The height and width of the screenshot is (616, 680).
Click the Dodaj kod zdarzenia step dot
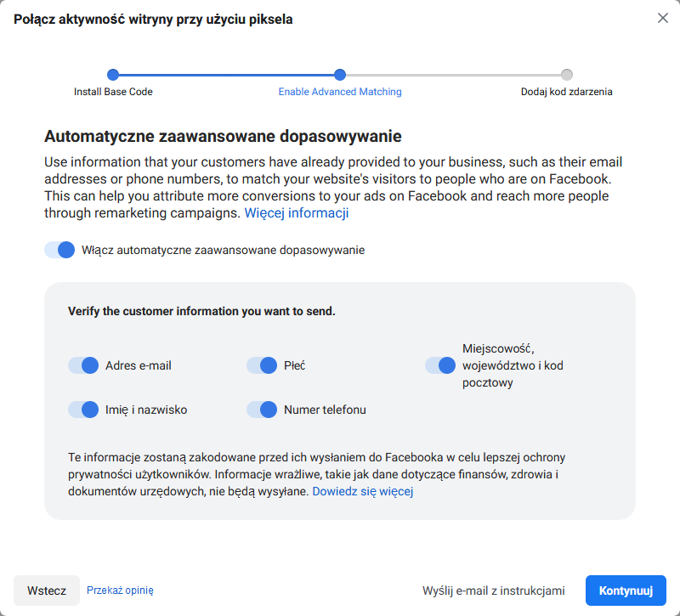pyautogui.click(x=566, y=75)
